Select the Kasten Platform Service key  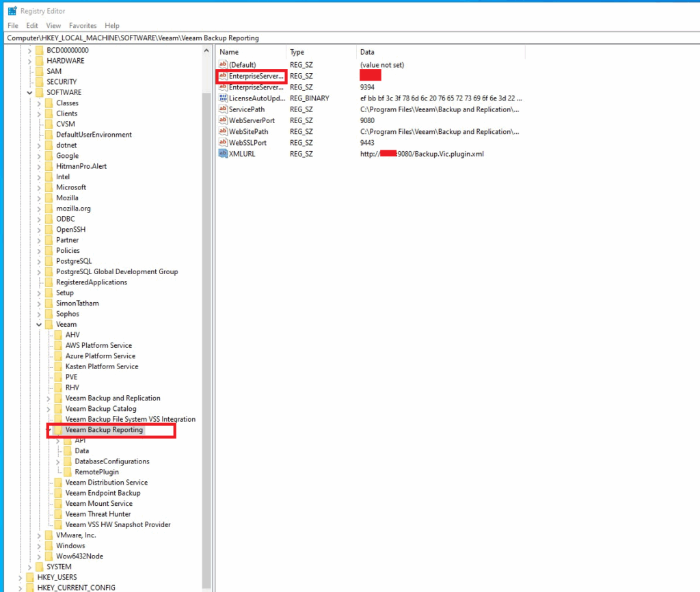click(x=102, y=366)
